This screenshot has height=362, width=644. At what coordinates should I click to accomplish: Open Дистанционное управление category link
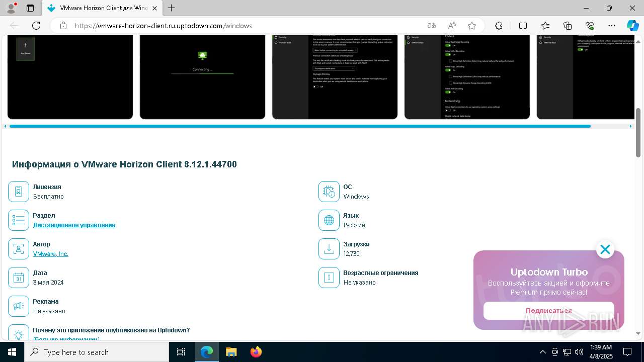(x=74, y=225)
